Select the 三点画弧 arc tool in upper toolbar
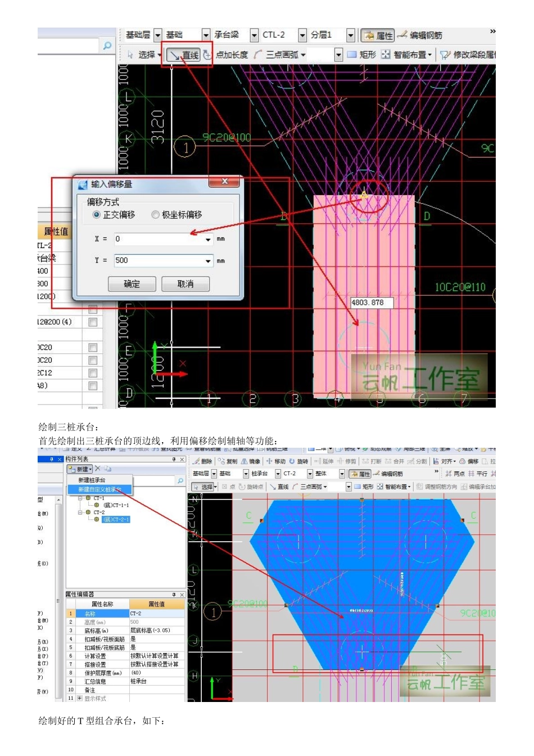This screenshot has height=756, width=534. [280, 55]
